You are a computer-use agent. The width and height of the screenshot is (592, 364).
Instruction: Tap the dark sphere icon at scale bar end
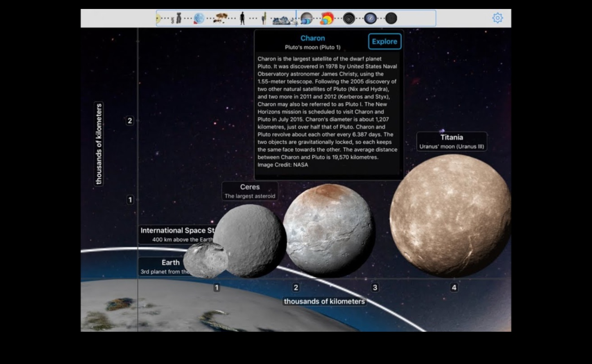pos(391,18)
